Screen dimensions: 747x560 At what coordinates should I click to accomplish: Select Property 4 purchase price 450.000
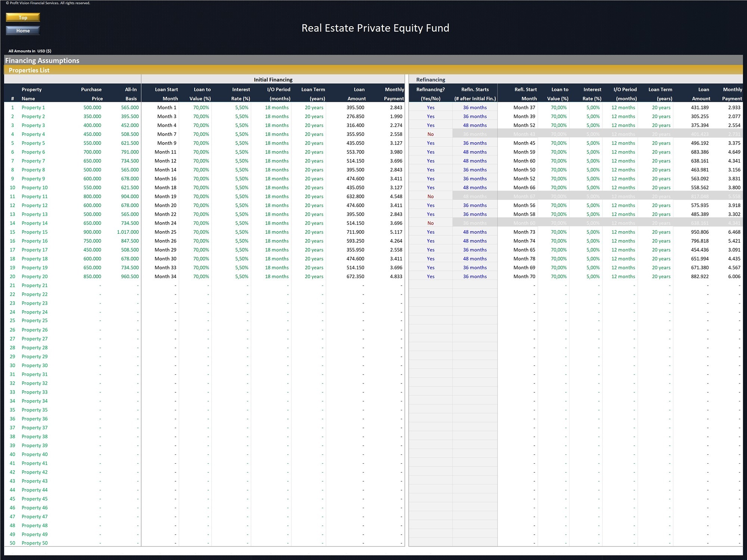(x=92, y=134)
